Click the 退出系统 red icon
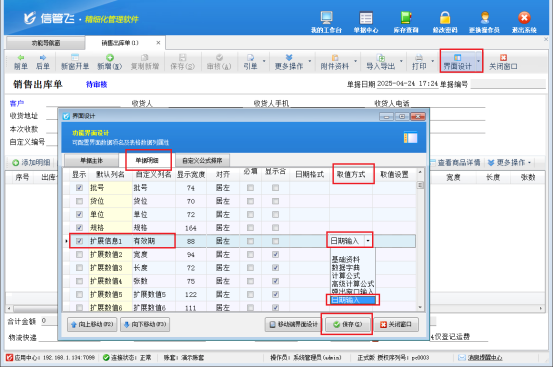Screen dimensions: 553x367 524,18
